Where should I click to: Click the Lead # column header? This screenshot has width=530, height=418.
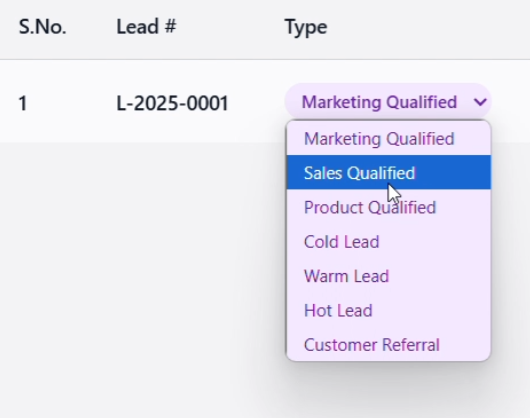click(146, 27)
